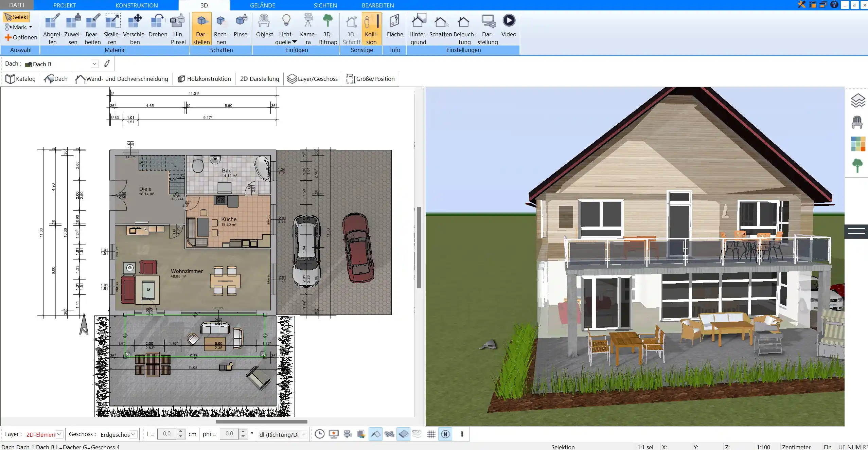Select the Drehen material tool

158,25
